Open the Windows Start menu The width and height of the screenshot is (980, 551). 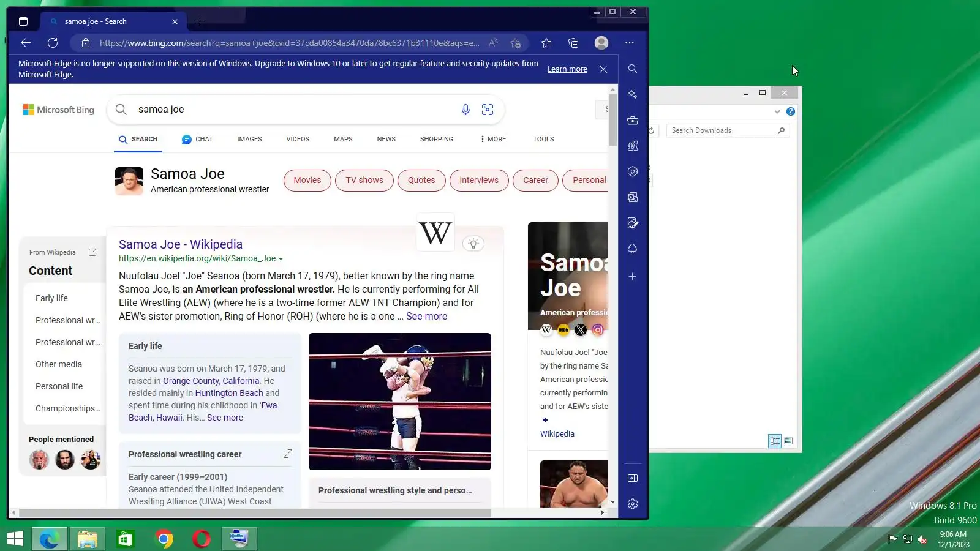click(x=15, y=539)
